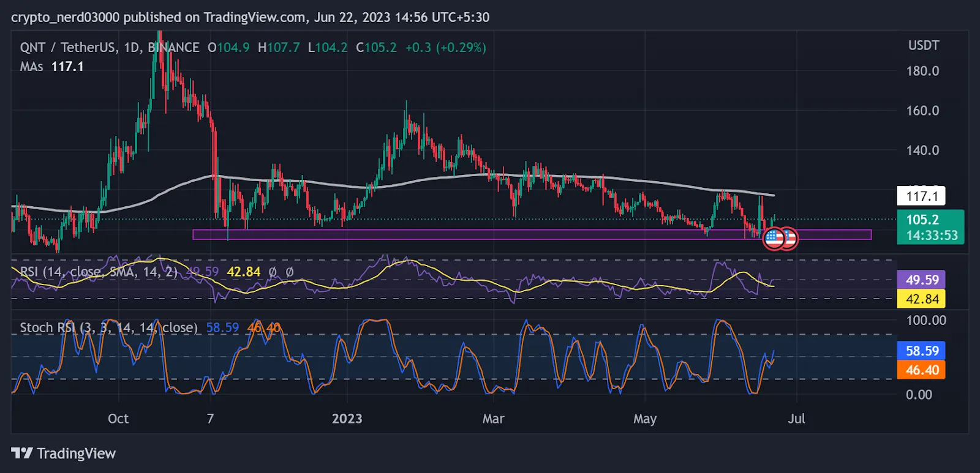Screen dimensions: 980x473
Task: Click the green 105.2 current price countdown tag
Action: pyautogui.click(x=930, y=227)
